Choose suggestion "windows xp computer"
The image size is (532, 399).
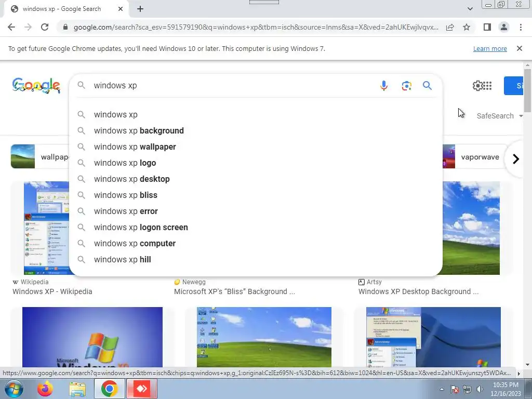[x=256, y=244]
